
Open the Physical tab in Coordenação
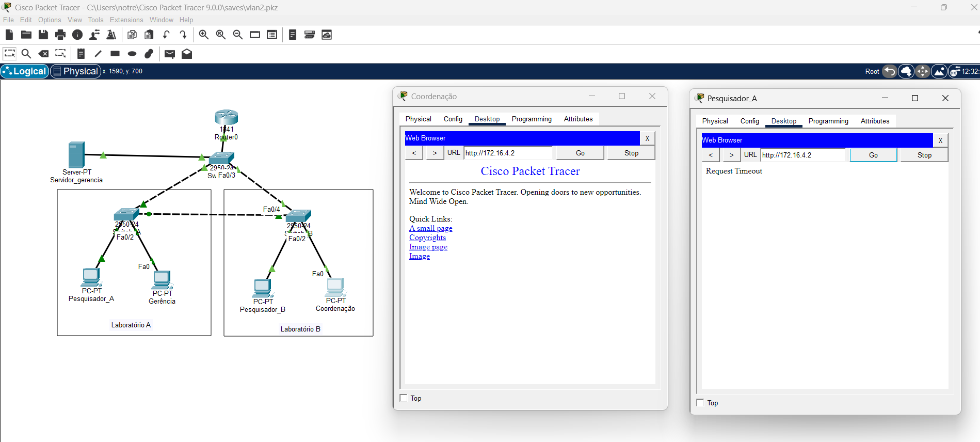click(x=419, y=119)
